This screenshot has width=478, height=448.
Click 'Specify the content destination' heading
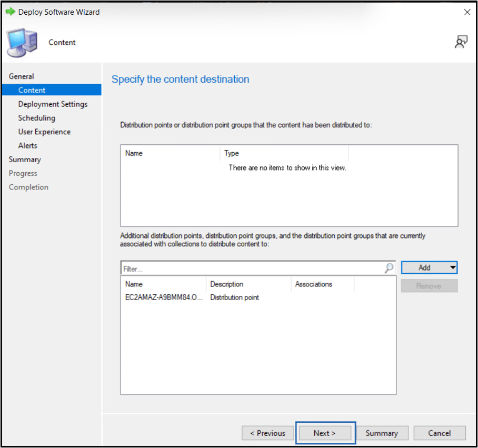point(180,79)
